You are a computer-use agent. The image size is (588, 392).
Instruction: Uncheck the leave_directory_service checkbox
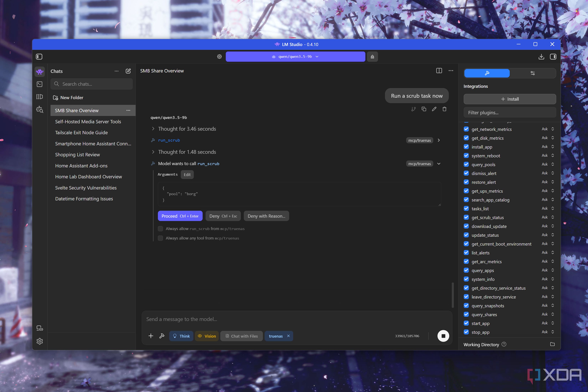click(466, 297)
